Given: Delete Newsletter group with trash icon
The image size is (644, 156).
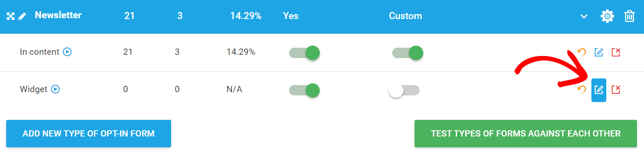Looking at the screenshot, I should pos(630,17).
